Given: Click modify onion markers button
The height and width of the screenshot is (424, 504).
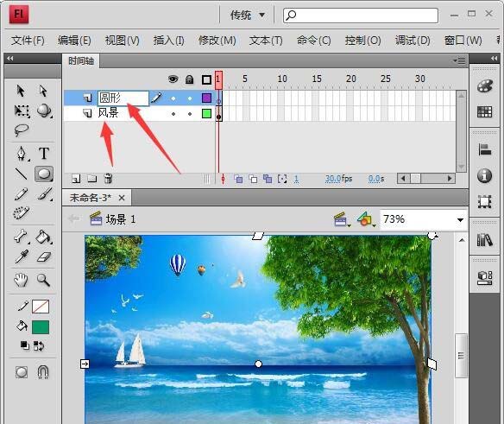Looking at the screenshot, I should tap(282, 179).
